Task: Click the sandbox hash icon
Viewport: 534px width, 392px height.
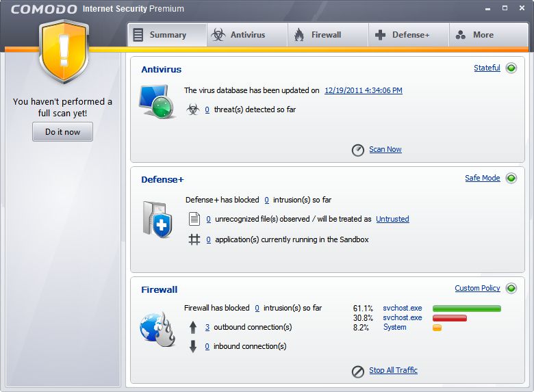Action: coord(194,239)
